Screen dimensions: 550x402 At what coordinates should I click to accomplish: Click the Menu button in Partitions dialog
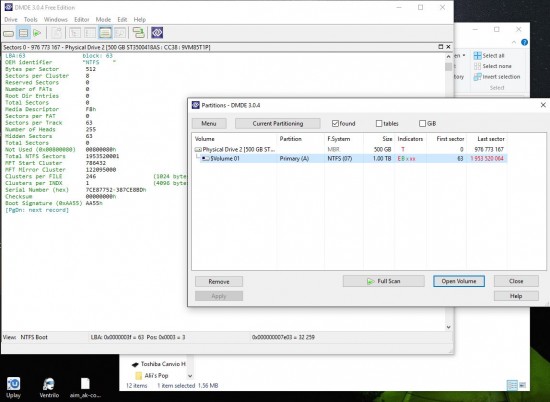tap(209, 123)
